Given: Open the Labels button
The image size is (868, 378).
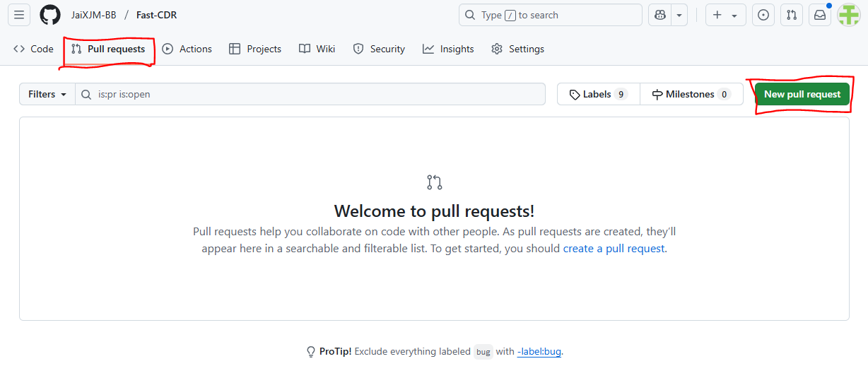Looking at the screenshot, I should coord(598,94).
